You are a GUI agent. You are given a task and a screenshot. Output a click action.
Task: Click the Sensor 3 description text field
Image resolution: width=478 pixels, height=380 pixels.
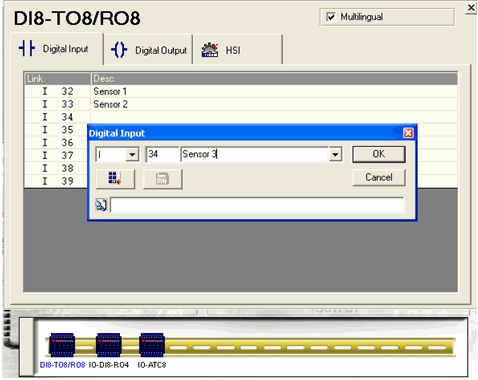tap(255, 154)
